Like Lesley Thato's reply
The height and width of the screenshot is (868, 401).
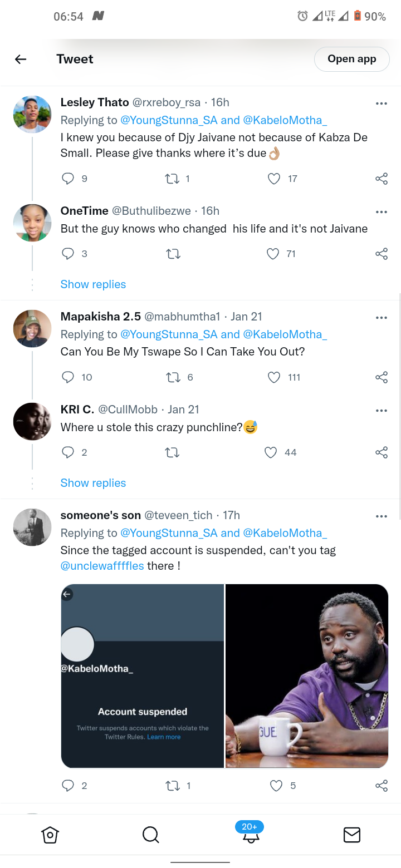tap(274, 179)
